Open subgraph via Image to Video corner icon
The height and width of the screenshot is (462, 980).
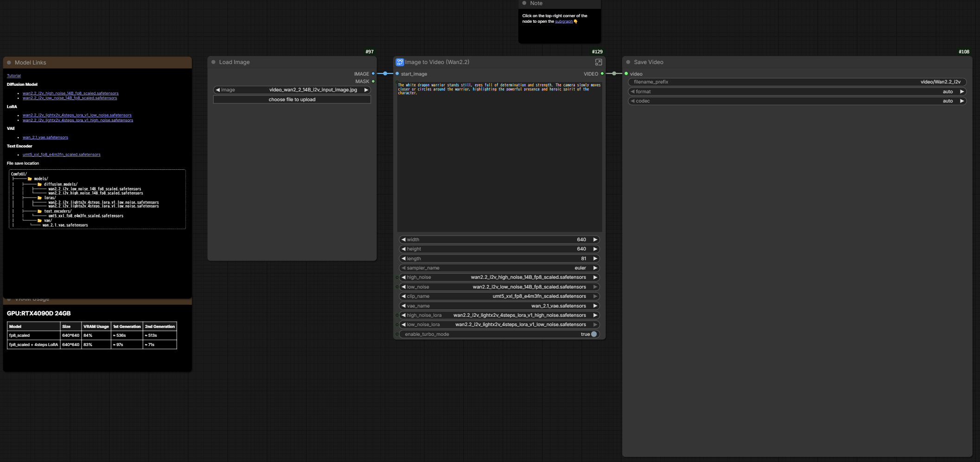[598, 62]
